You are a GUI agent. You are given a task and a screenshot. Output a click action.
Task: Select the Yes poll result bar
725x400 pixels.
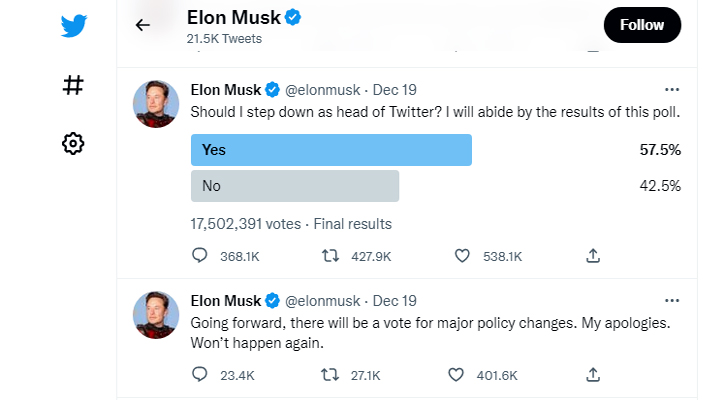[331, 150]
